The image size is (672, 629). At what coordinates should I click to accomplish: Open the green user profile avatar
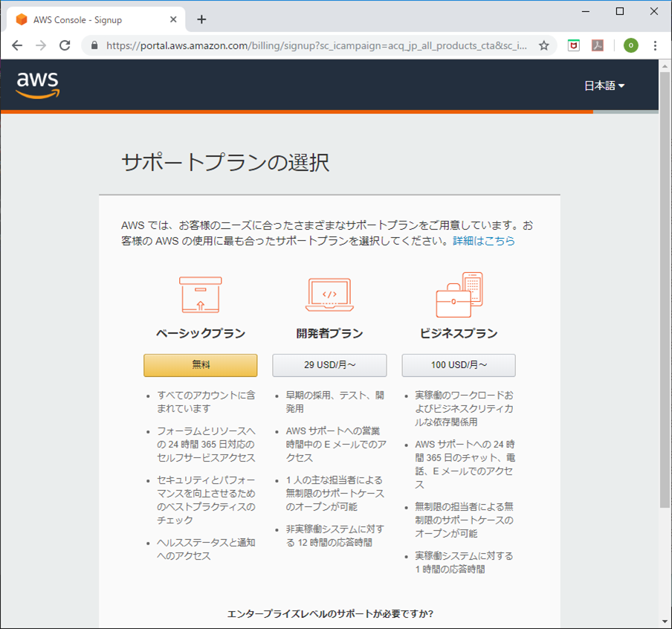631,45
